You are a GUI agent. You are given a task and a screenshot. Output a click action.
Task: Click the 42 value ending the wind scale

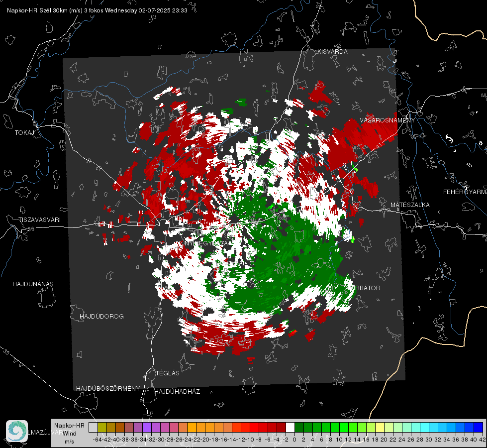pyautogui.click(x=483, y=440)
